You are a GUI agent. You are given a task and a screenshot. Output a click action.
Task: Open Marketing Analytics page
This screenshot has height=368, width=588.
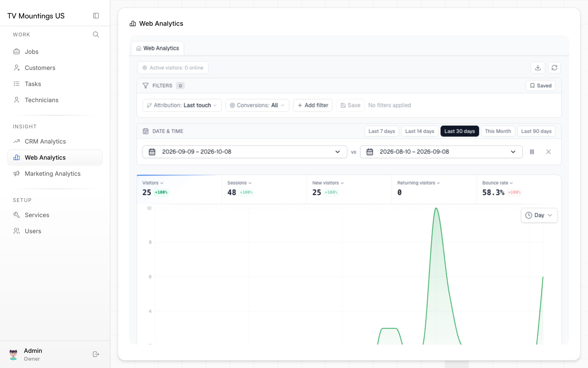tap(55, 173)
